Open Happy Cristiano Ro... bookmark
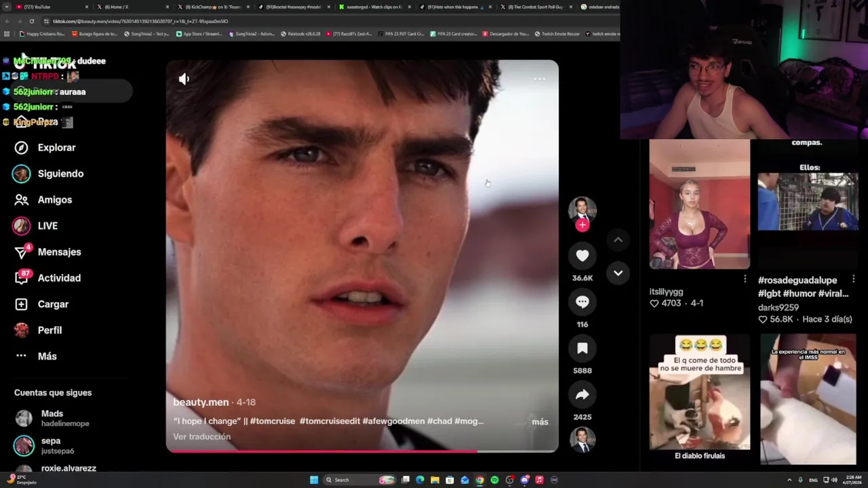This screenshot has width=868, height=488. coord(42,34)
